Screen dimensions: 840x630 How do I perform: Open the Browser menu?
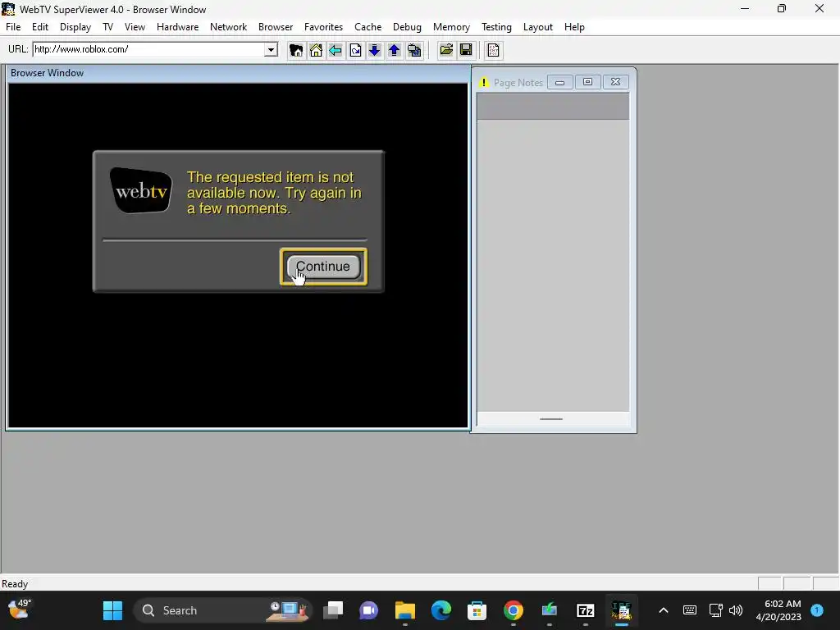click(276, 27)
